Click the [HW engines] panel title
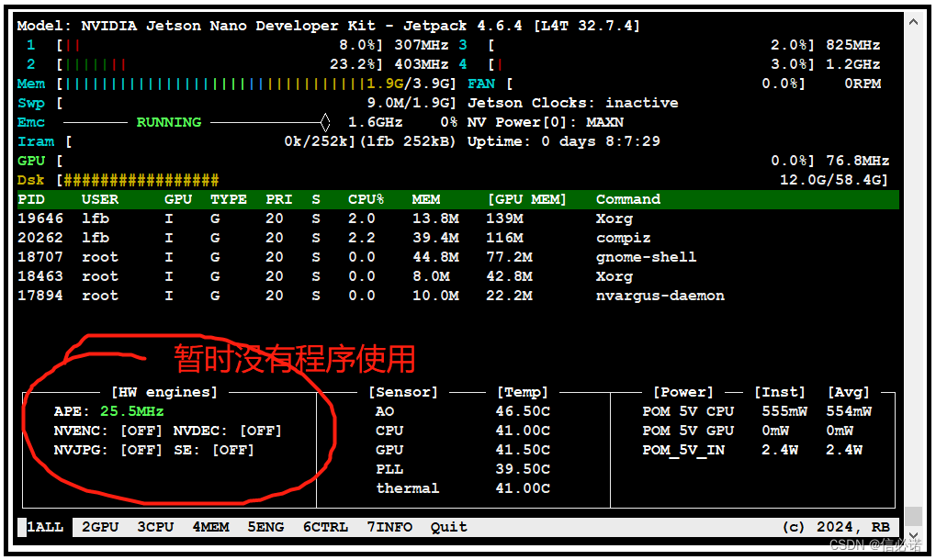936x560 pixels. [164, 392]
